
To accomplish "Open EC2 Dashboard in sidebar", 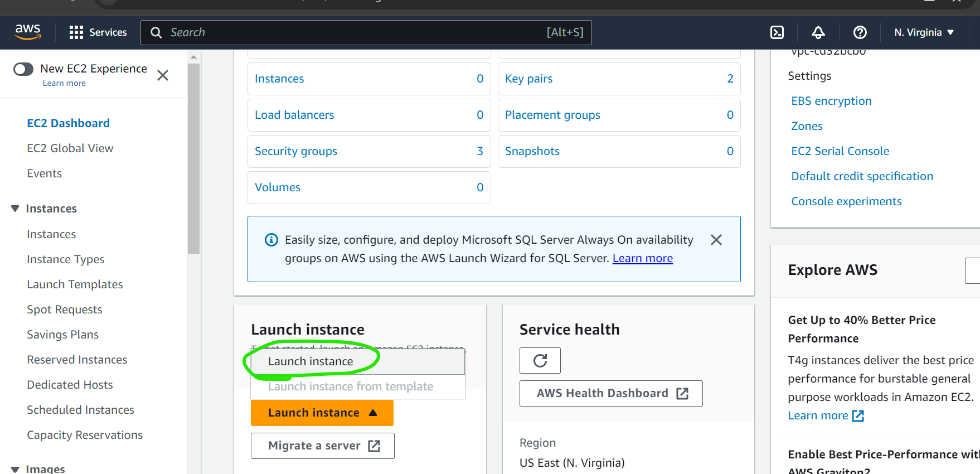I will 69,123.
